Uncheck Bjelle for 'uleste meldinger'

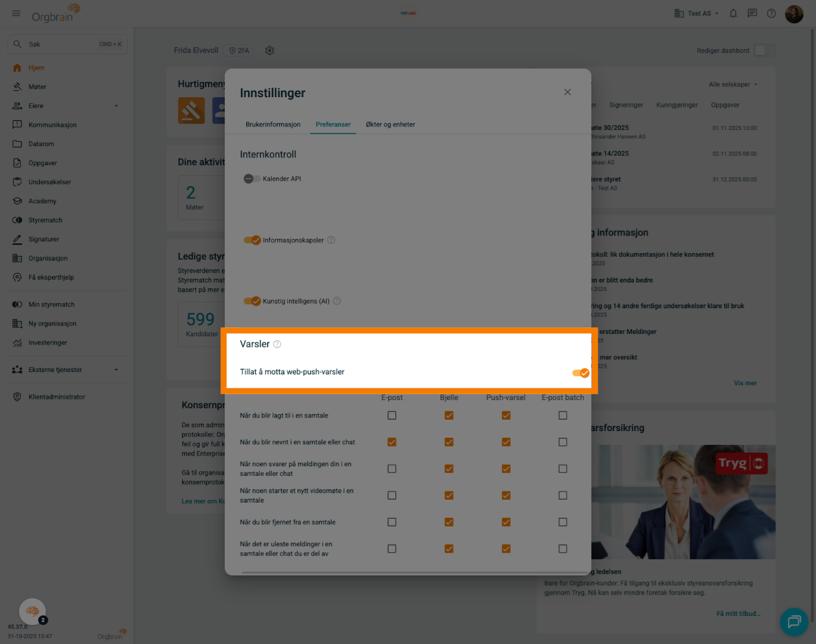coord(449,549)
